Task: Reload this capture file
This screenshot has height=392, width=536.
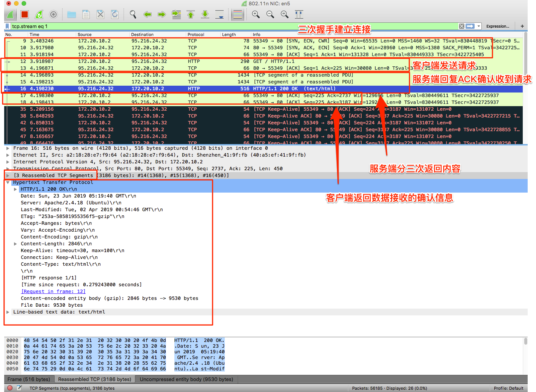Action: pos(114,15)
